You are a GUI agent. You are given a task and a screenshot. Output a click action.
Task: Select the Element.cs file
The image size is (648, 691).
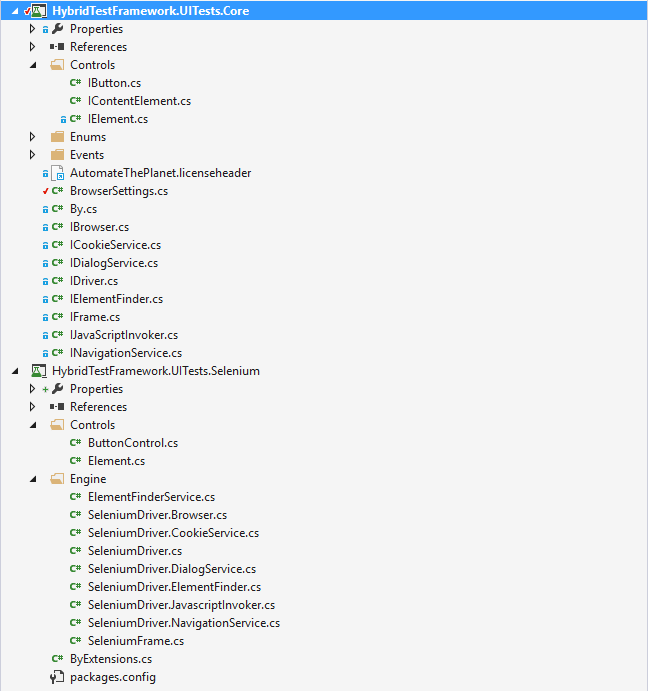tap(116, 461)
